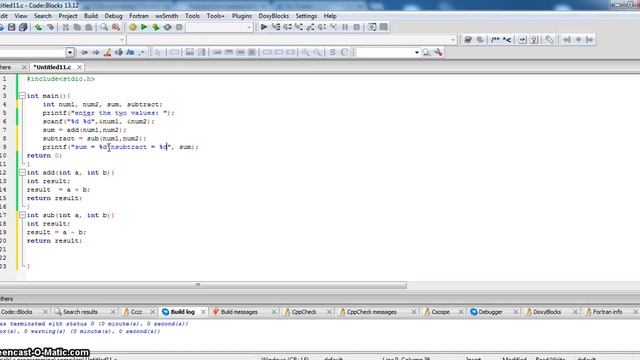This screenshot has width=640, height=360.
Task: Collapse the sub function fold marker
Action: coord(22,215)
